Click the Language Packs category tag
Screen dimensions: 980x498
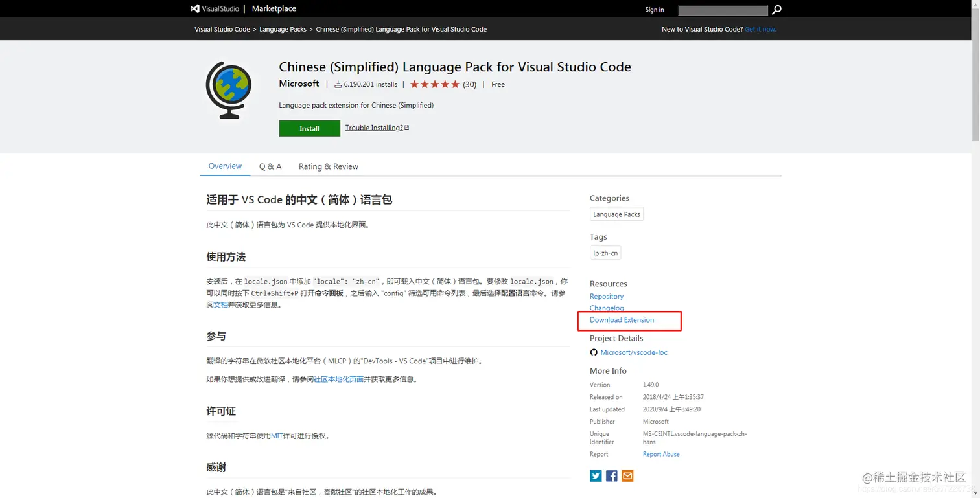616,214
